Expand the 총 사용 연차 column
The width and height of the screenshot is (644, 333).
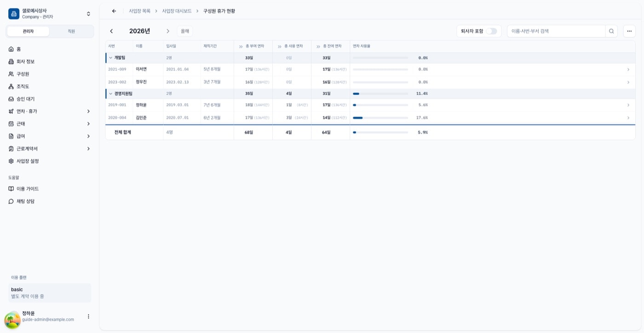click(x=279, y=47)
